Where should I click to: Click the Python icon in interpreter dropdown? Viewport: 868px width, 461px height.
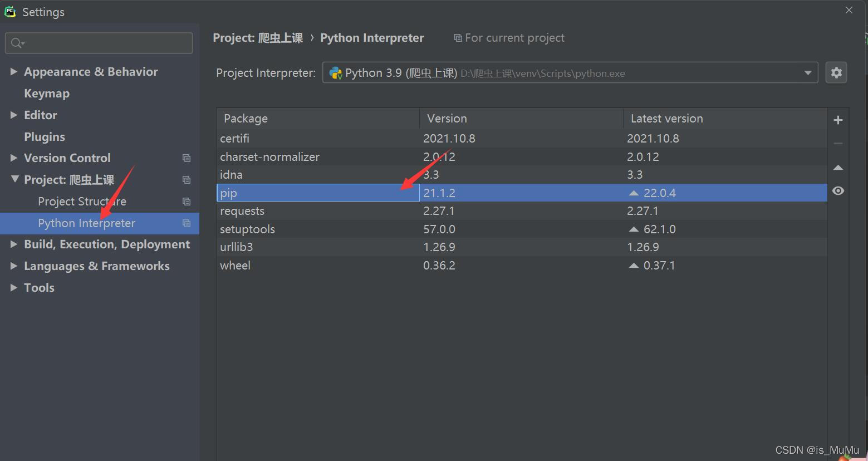click(x=335, y=73)
